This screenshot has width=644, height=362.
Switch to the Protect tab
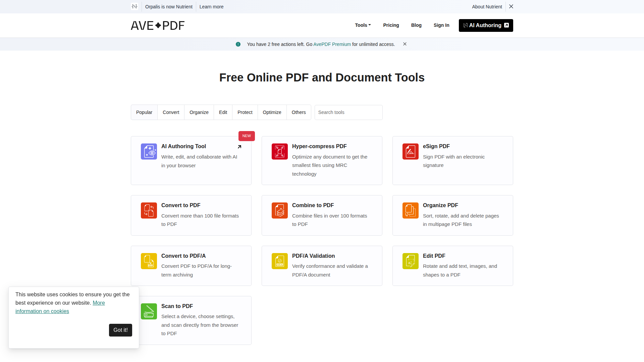click(245, 112)
